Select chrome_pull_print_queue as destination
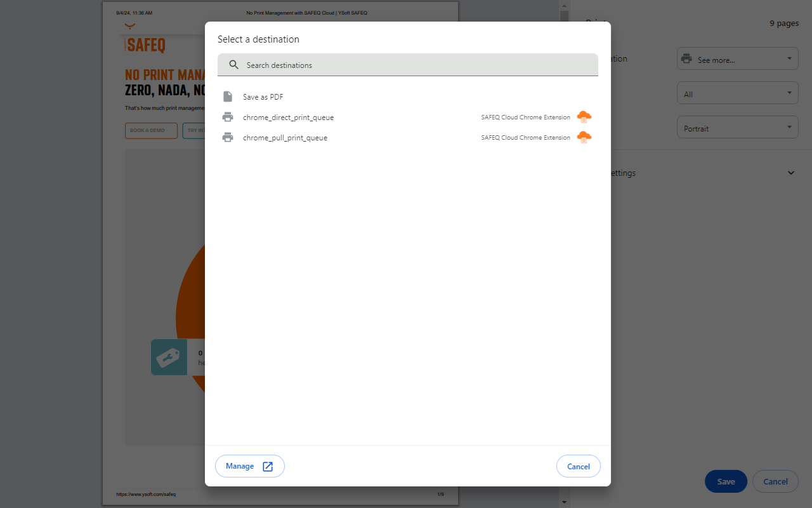Image resolution: width=812 pixels, height=508 pixels. pyautogui.click(x=285, y=137)
